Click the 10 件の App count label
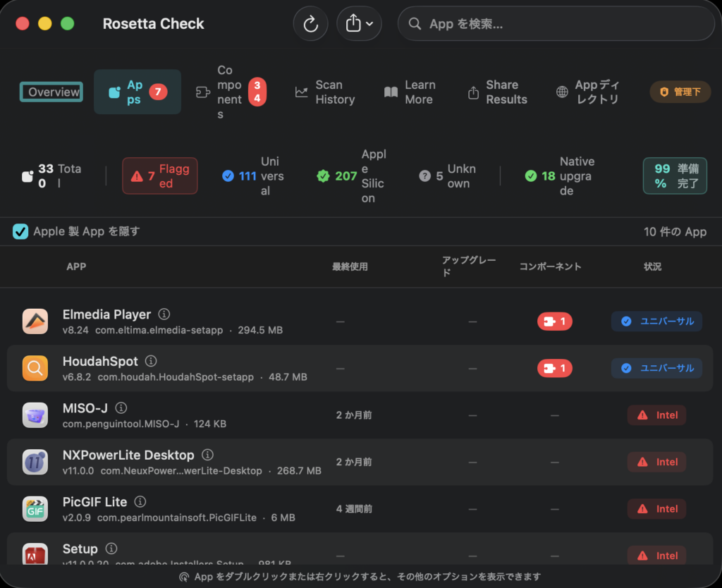722x588 pixels. point(675,232)
